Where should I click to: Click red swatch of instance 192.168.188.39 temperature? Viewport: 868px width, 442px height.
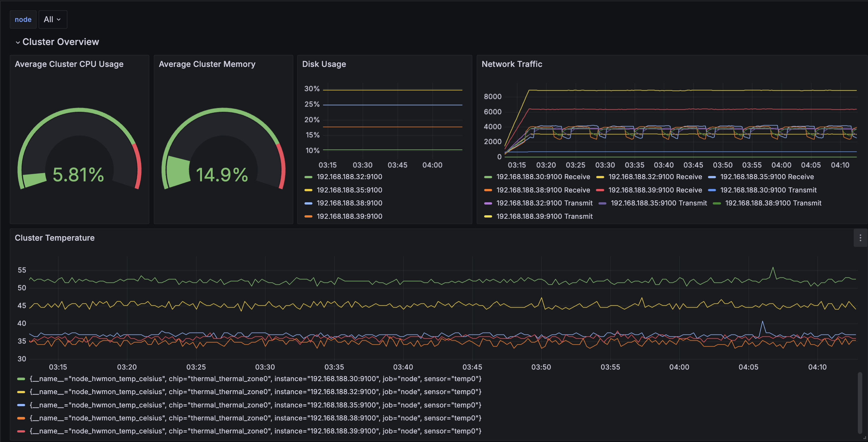[21, 431]
